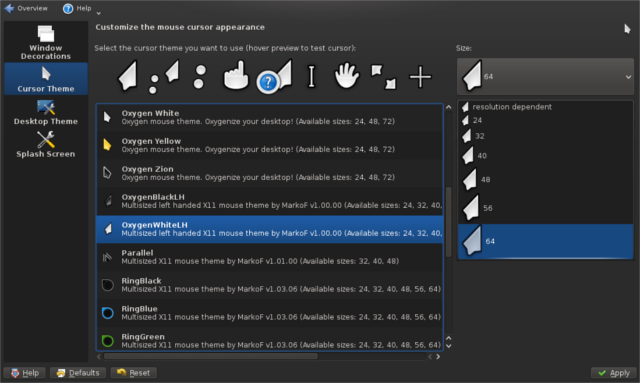The height and width of the screenshot is (383, 640).
Task: Select the Parallel cursor theme
Action: pos(270,257)
